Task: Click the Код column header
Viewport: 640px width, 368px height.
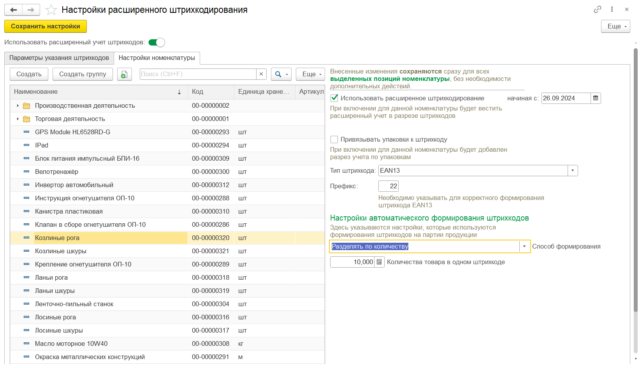Action: (211, 92)
